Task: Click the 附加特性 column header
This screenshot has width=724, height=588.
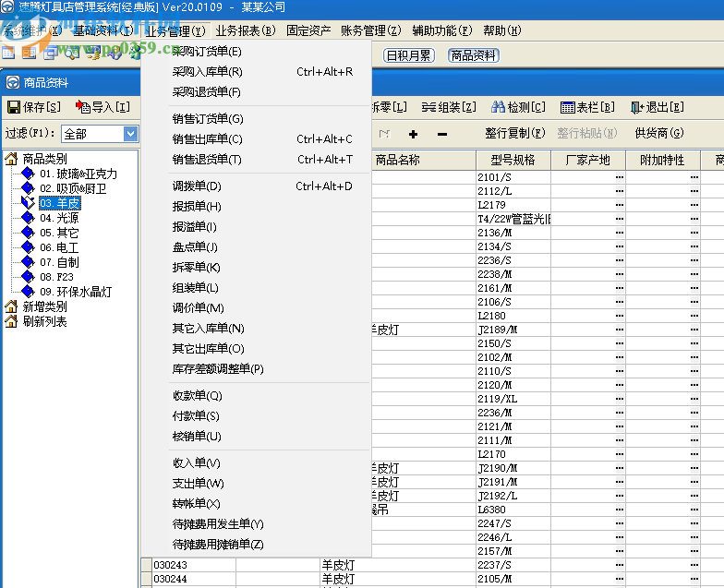Action: point(663,161)
